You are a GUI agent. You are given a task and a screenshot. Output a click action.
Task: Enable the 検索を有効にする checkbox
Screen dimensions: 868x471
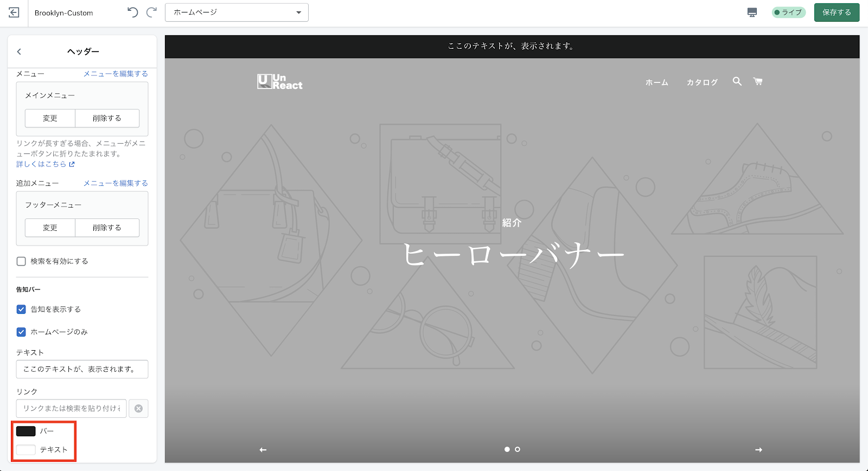click(x=21, y=261)
